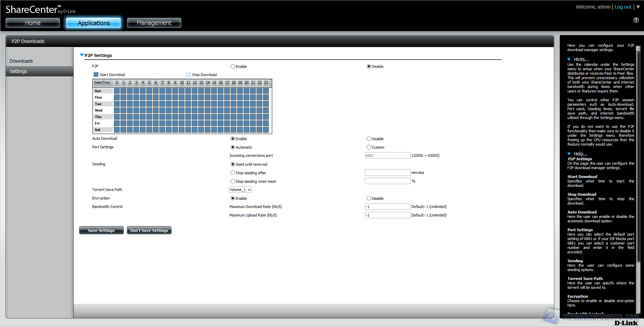The height and width of the screenshot is (327, 644).
Task: Open the Home tab
Action: 33,23
